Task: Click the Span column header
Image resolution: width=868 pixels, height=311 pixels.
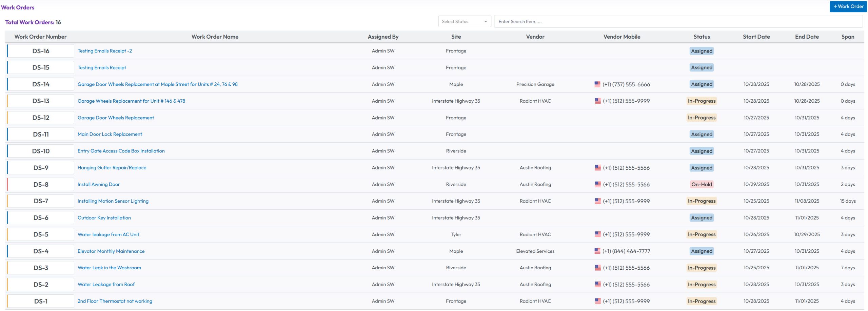Action: (x=847, y=37)
